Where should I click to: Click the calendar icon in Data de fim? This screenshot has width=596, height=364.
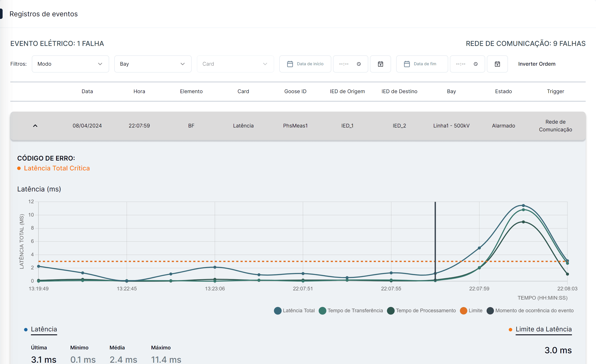pyautogui.click(x=407, y=64)
